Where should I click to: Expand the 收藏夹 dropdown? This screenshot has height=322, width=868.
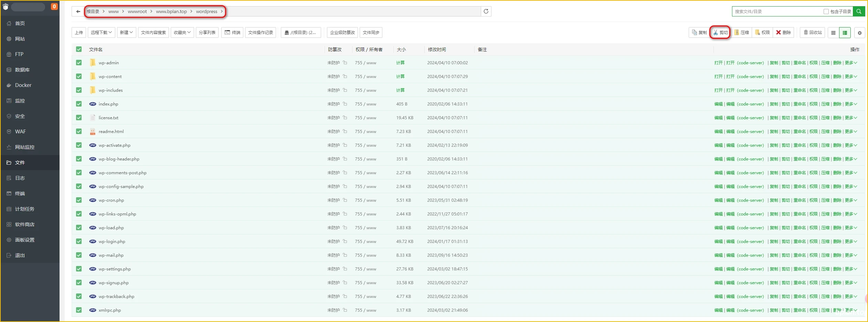pos(182,32)
